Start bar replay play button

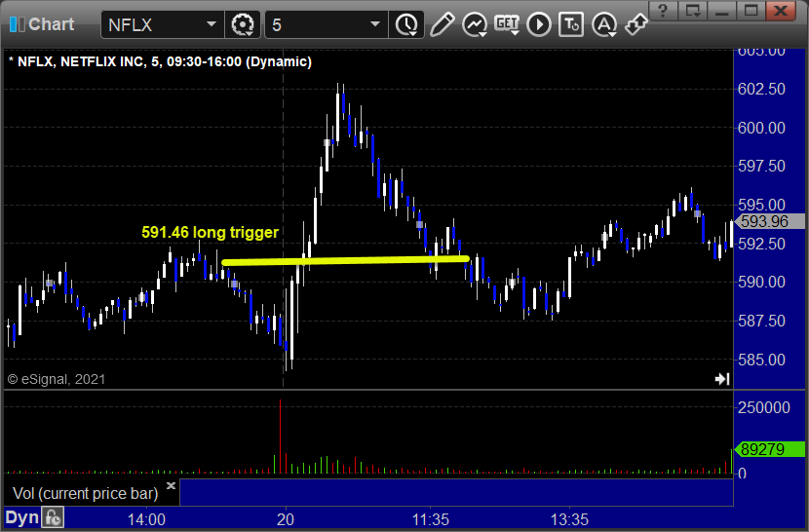click(539, 24)
